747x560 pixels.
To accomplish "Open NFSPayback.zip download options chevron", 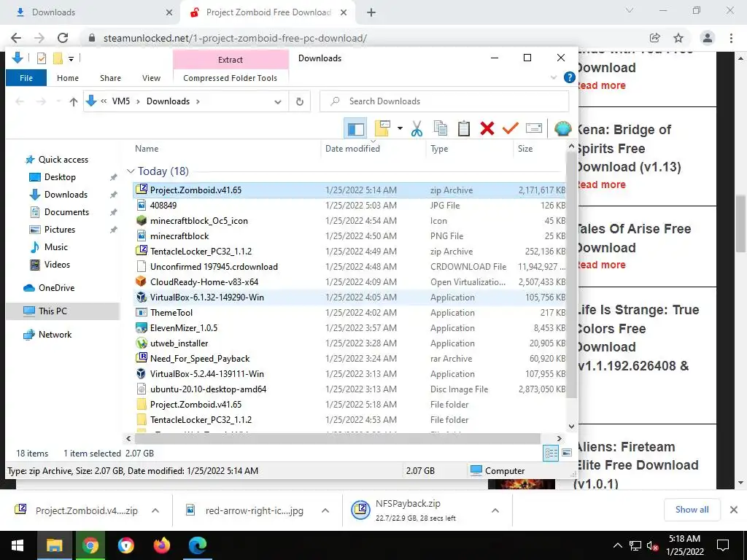I will [495, 510].
